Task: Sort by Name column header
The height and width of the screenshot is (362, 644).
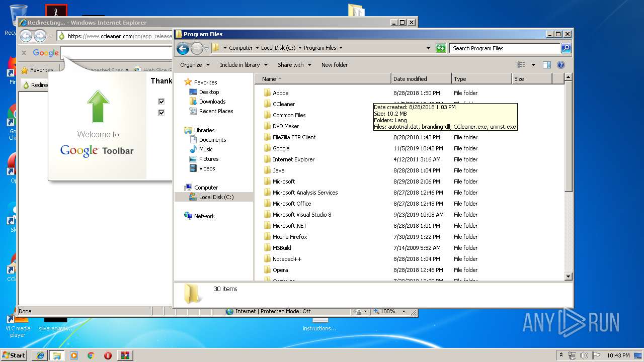Action: [x=323, y=79]
